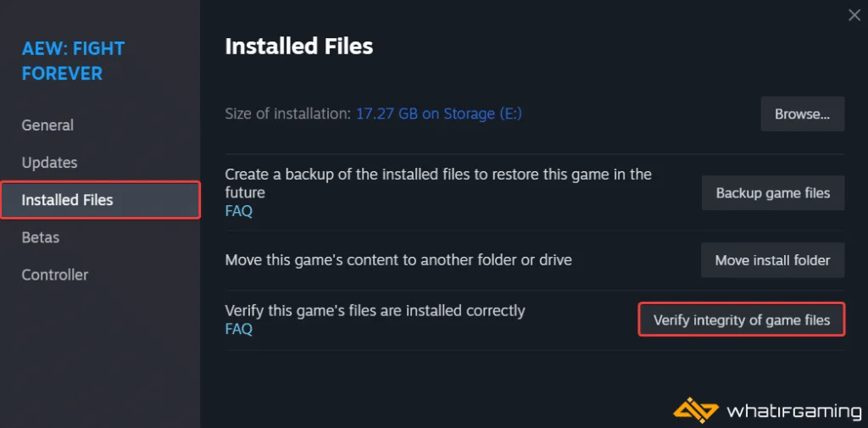
Task: Select the Installed Files tab
Action: [x=67, y=200]
